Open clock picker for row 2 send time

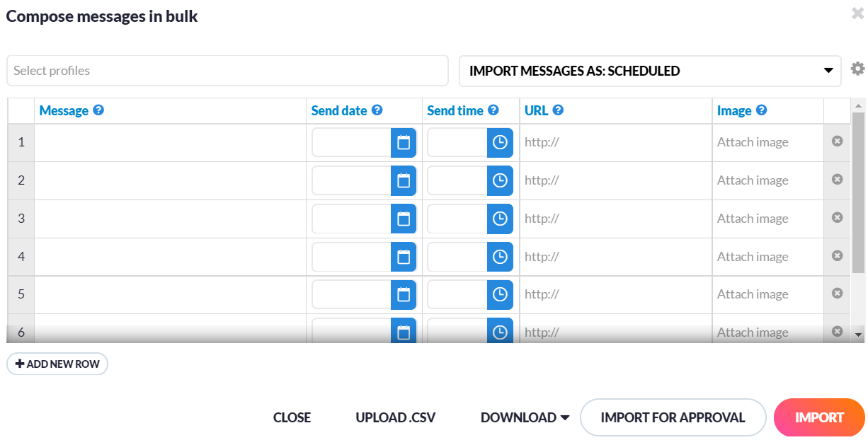[500, 180]
